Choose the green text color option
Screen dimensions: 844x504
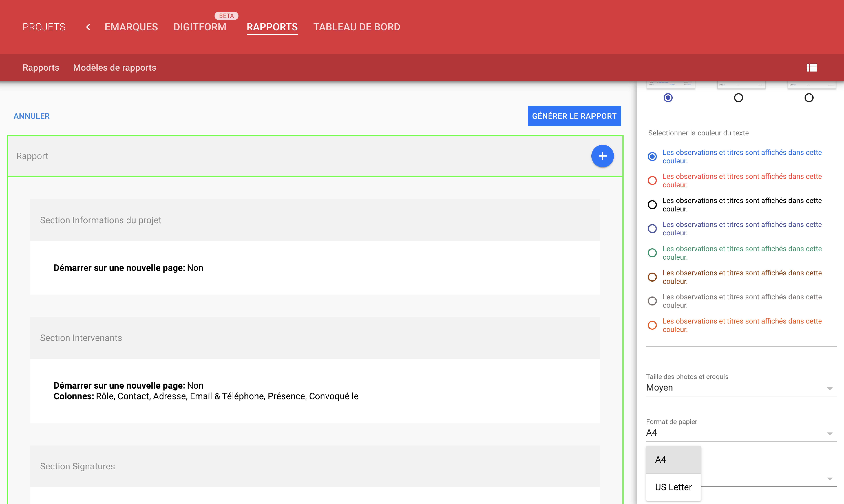point(652,253)
